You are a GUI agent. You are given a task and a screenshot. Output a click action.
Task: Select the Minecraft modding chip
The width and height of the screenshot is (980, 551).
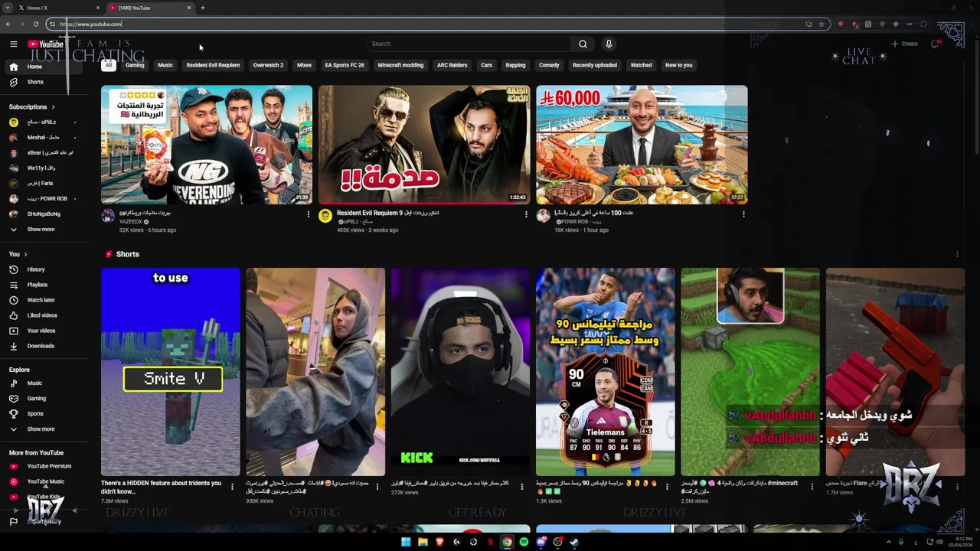tap(400, 65)
